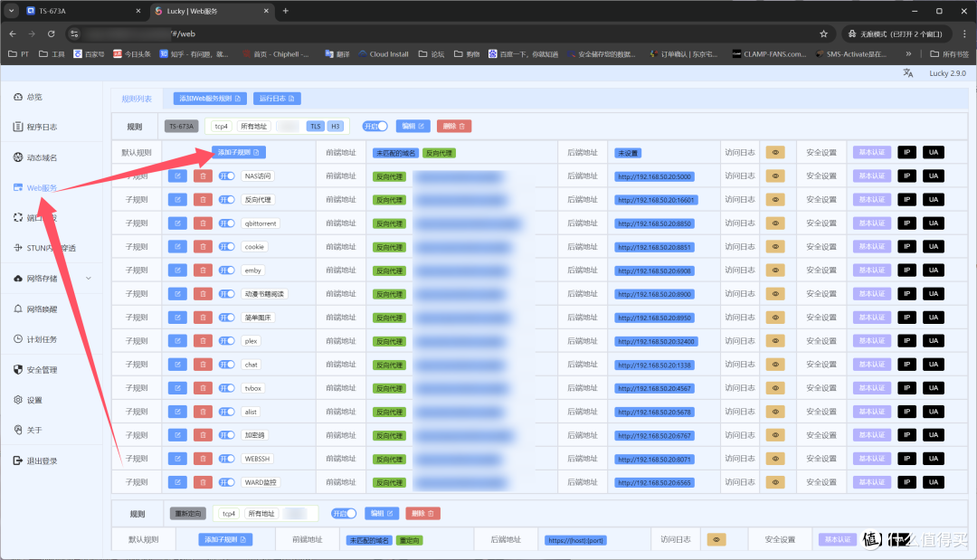Screen dimensions: 977x560
Task: Select the 规则列表 tab
Action: click(x=137, y=99)
